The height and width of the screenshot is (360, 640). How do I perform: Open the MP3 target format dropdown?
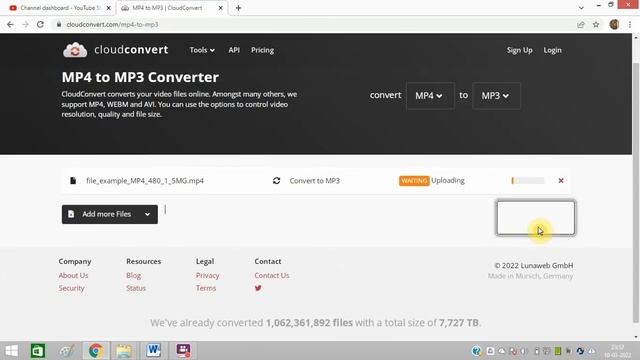[496, 96]
